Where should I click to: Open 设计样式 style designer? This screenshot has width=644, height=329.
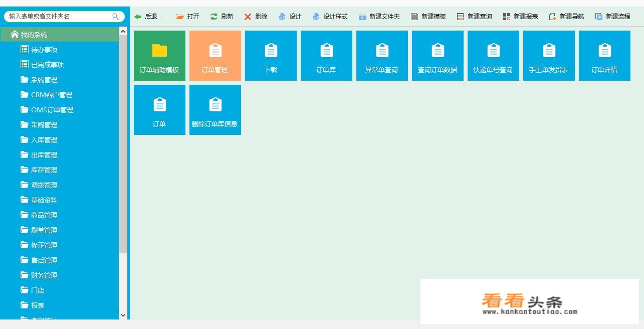[x=330, y=17]
